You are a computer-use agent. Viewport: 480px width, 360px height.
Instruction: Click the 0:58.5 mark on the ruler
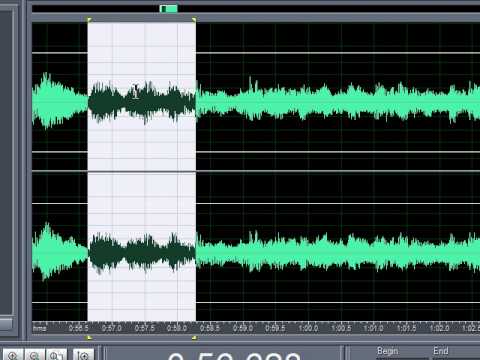(x=210, y=328)
